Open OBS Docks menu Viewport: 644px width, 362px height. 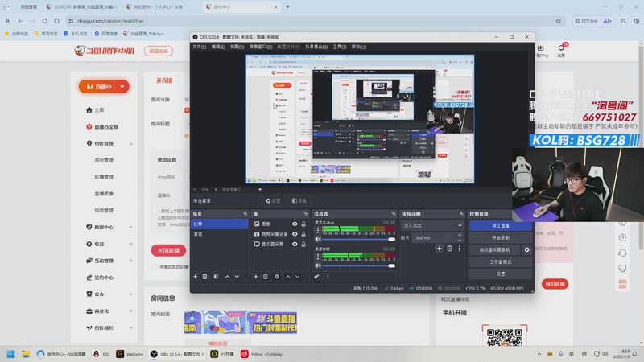coord(260,47)
